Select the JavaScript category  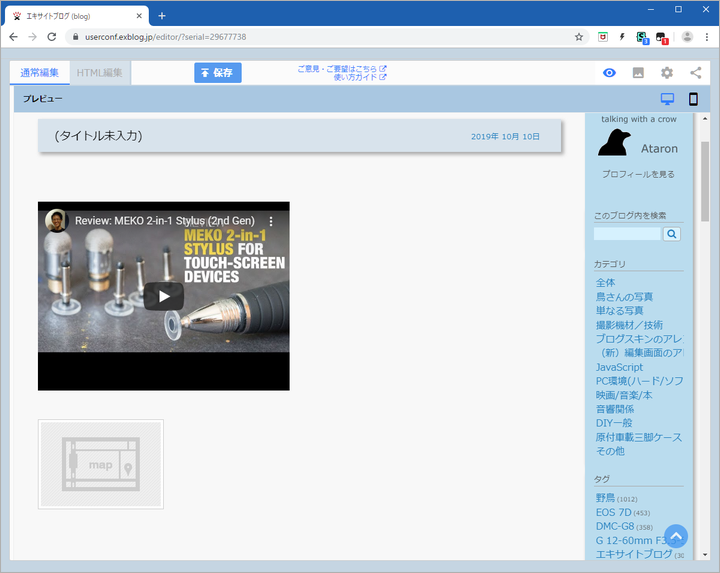coord(619,367)
